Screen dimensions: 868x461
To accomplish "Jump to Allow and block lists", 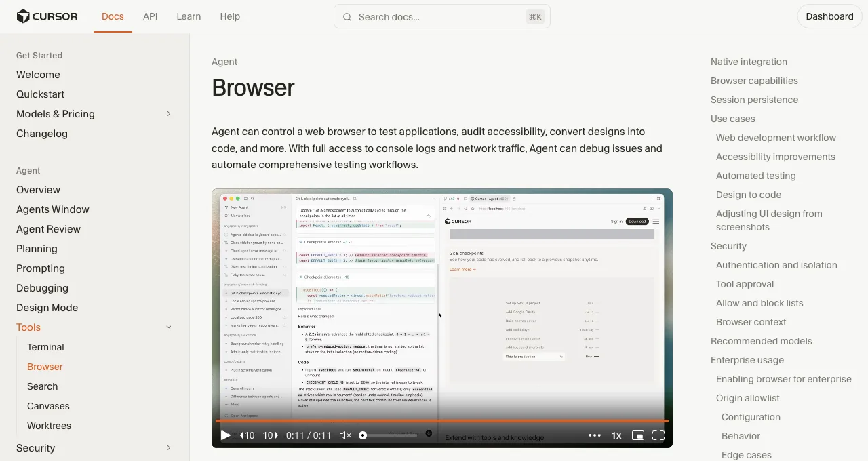I will [x=759, y=303].
